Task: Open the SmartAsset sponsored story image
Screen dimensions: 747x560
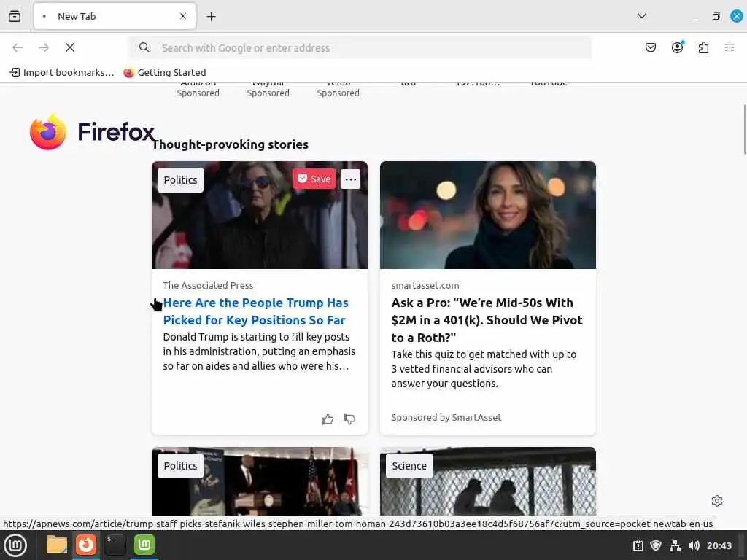Action: point(488,215)
